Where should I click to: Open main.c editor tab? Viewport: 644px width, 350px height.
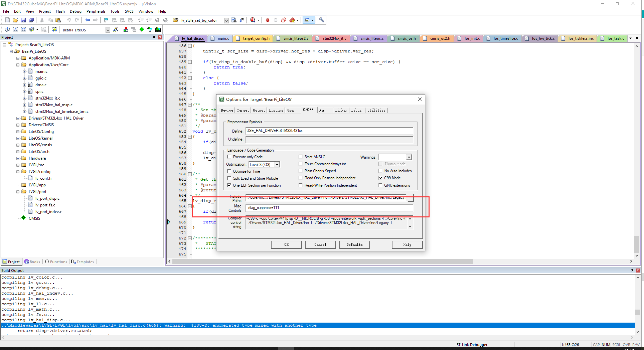(x=220, y=38)
